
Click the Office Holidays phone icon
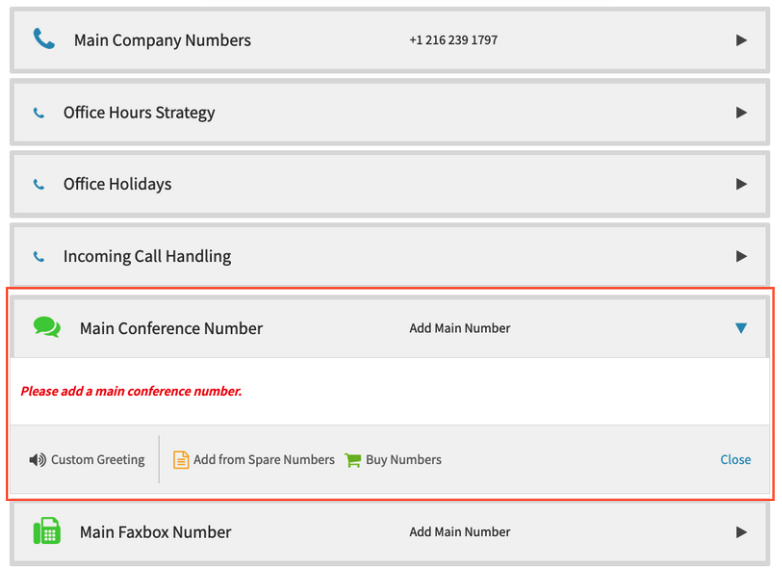click(x=38, y=185)
